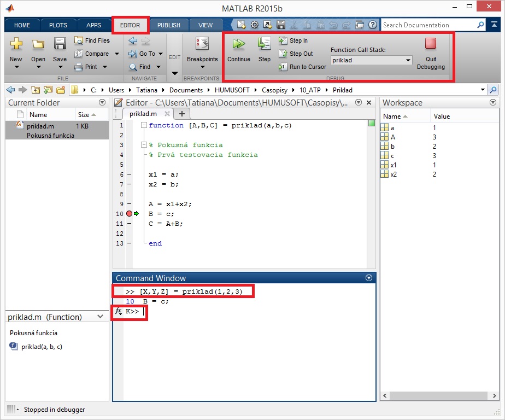
Task: Click the quick access redo icon
Action: tap(347, 25)
